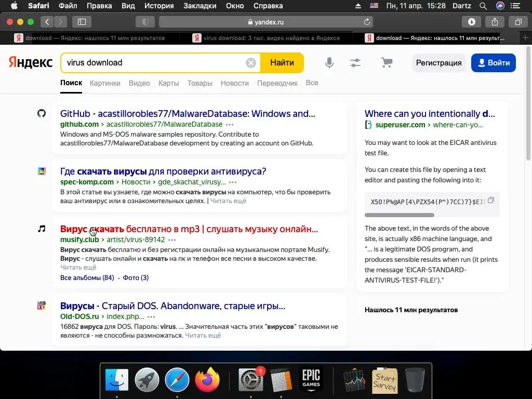Open the Фото (3) link
This screenshot has width=532, height=399.
pyautogui.click(x=136, y=277)
